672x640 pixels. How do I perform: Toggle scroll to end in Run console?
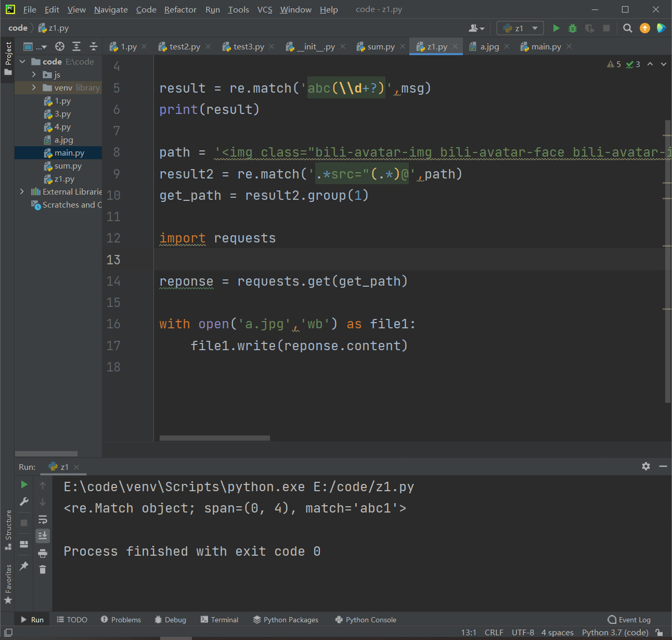(43, 535)
